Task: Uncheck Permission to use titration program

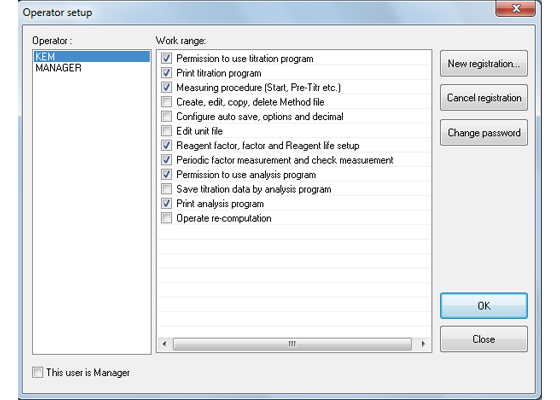Action: pyautogui.click(x=166, y=58)
